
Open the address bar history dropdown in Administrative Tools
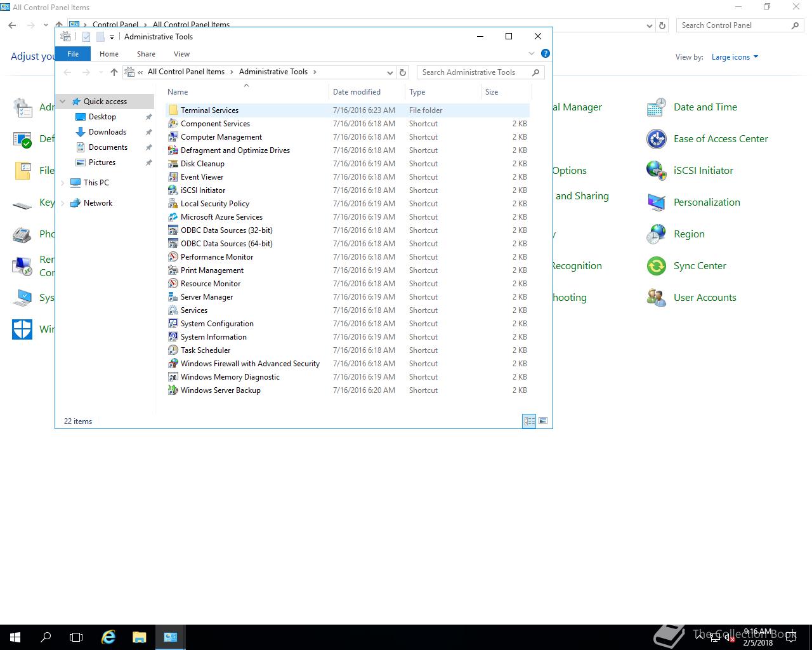(x=390, y=72)
